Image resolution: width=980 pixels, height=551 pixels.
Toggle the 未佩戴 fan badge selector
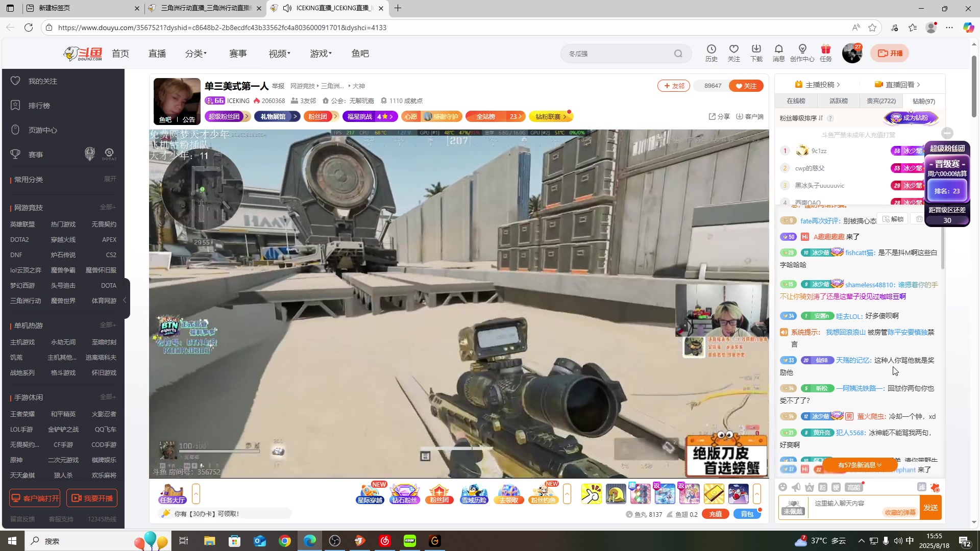tap(793, 507)
